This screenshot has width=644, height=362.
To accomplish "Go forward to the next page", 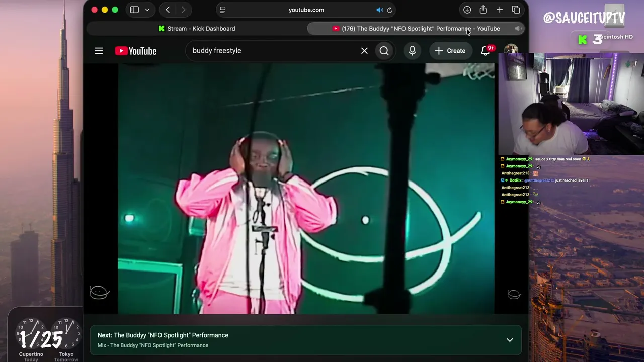I will click(x=183, y=10).
